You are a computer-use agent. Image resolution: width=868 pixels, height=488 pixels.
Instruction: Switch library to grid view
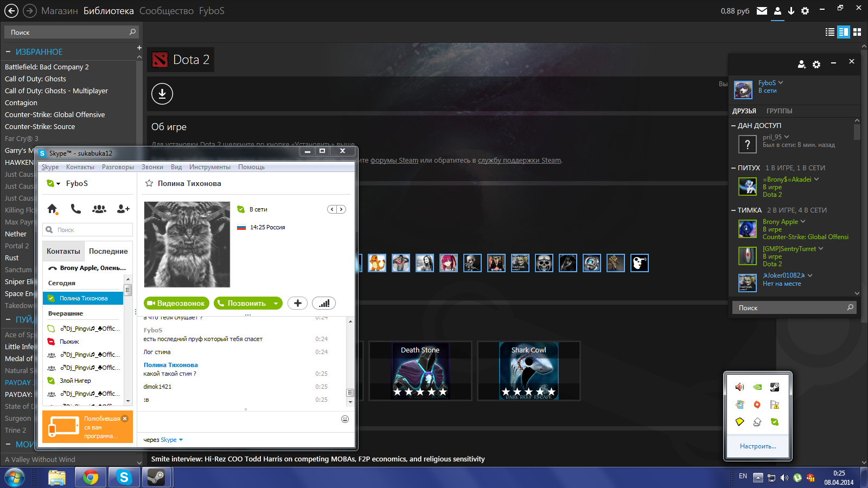[857, 32]
